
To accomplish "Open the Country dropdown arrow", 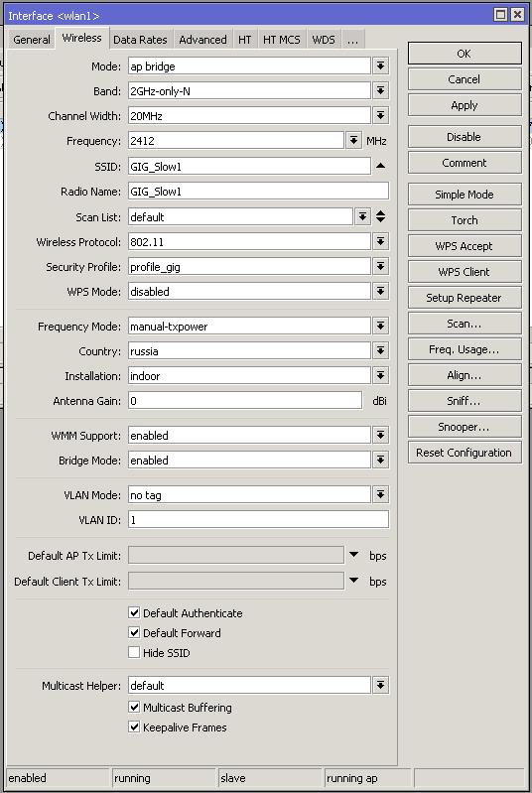I will [x=381, y=350].
